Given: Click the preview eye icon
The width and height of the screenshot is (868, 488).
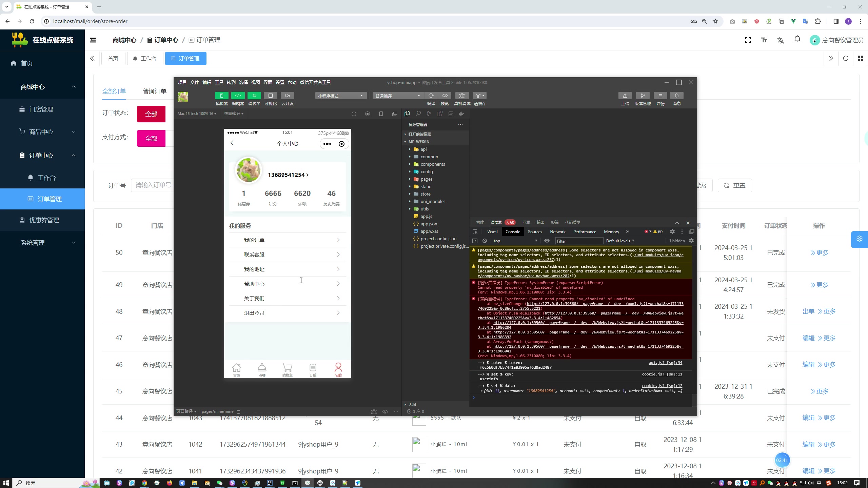Looking at the screenshot, I should click(x=445, y=96).
